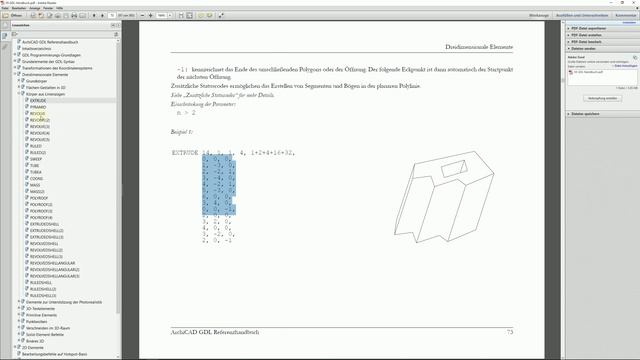Click the Anmelden link at top right
The height and width of the screenshot is (360, 640).
point(629,22)
